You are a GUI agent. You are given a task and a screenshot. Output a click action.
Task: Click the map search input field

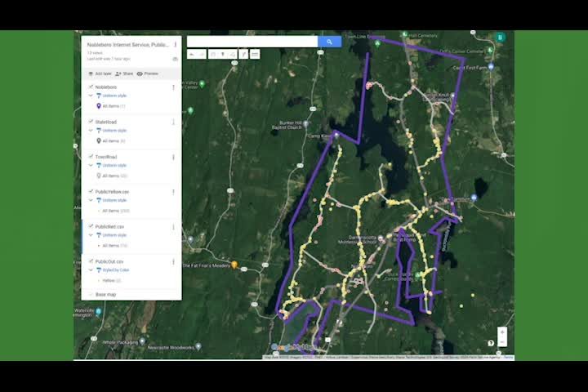click(x=252, y=42)
